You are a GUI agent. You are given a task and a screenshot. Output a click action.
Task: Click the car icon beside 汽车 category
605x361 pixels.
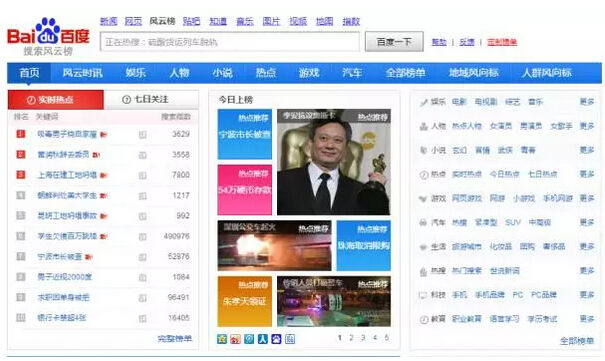[424, 223]
